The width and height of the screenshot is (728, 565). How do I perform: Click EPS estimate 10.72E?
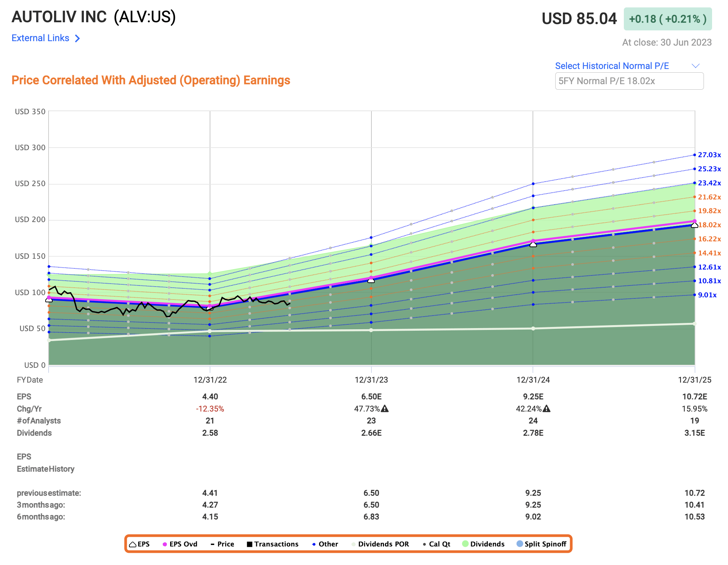[x=694, y=397]
